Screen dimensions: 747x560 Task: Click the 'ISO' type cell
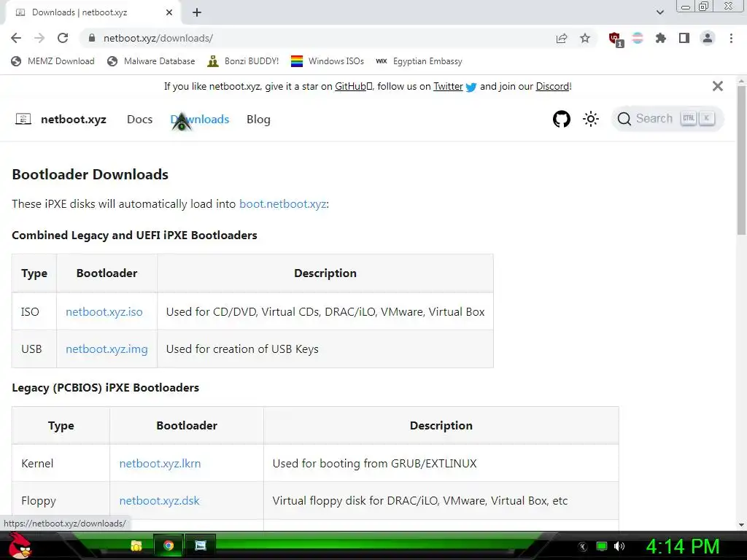pyautogui.click(x=34, y=311)
